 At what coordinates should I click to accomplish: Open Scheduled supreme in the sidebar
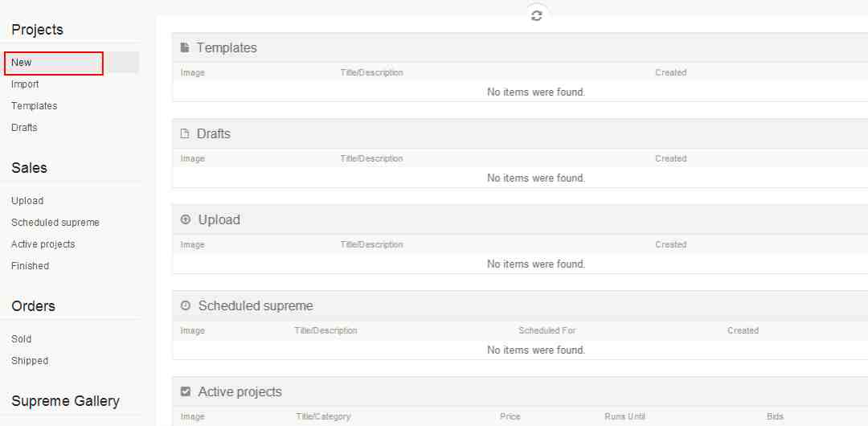tap(55, 223)
